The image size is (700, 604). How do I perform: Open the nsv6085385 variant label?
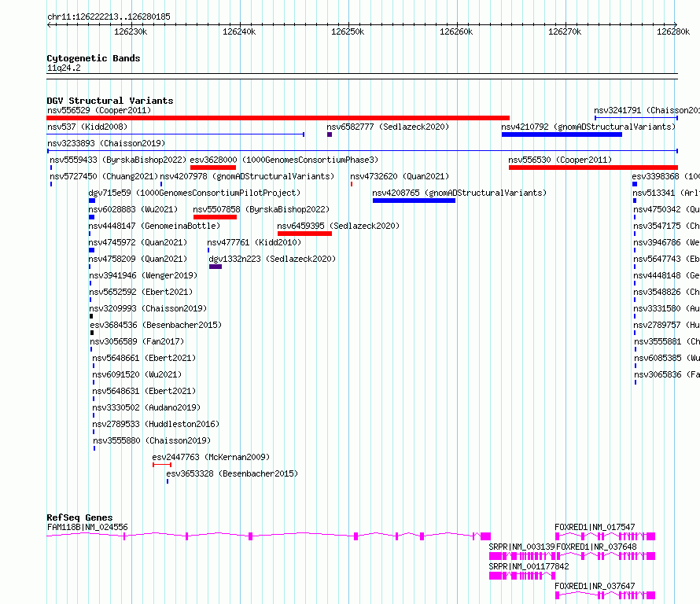[x=667, y=358]
